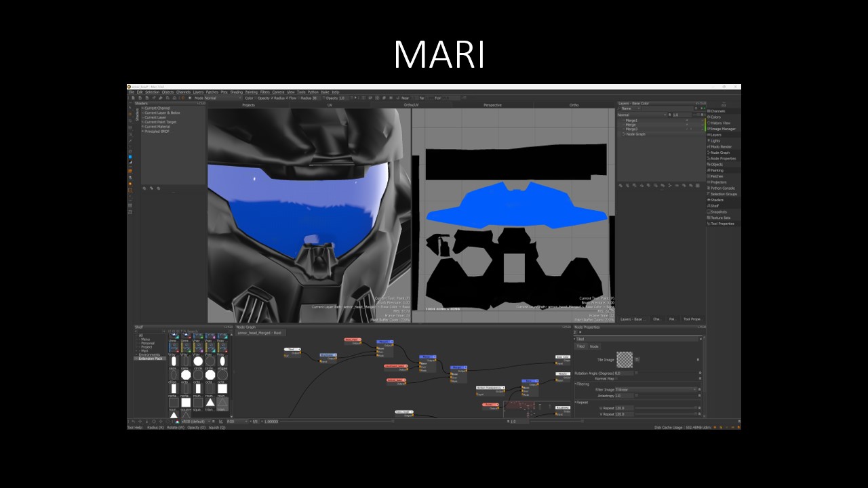Viewport: 868px width, 488px height.
Task: Open the Lights palette from sidebar
Action: pos(715,141)
